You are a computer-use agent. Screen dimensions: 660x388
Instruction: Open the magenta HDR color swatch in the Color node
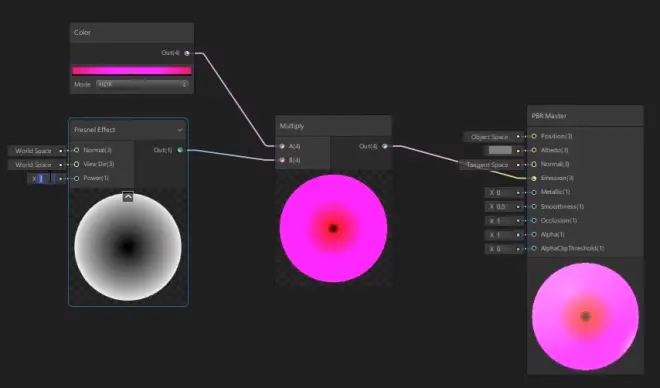(132, 70)
